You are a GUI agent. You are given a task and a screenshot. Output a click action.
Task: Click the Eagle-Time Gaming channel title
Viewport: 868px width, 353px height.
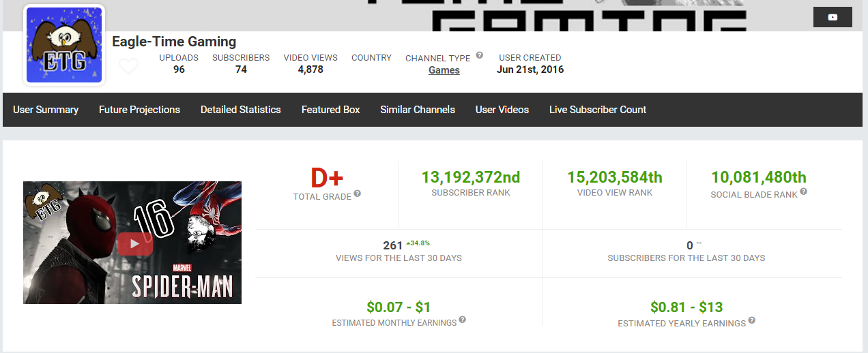tap(174, 42)
